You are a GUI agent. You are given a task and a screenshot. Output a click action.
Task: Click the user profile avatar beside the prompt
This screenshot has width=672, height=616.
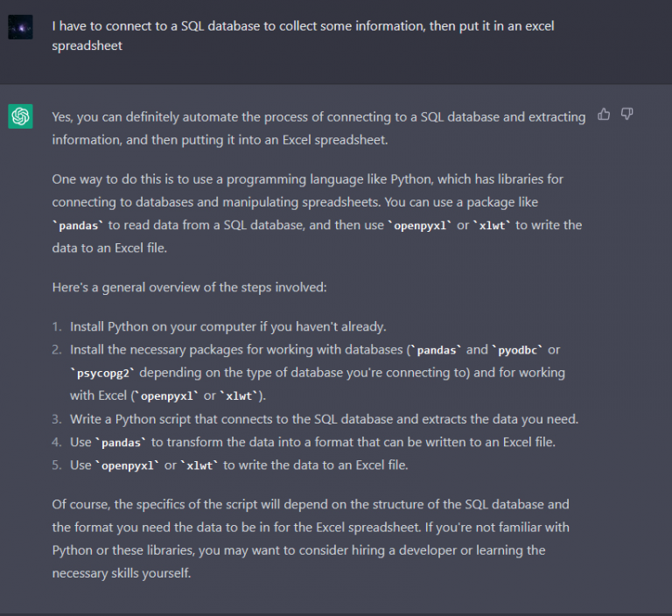coord(21,26)
